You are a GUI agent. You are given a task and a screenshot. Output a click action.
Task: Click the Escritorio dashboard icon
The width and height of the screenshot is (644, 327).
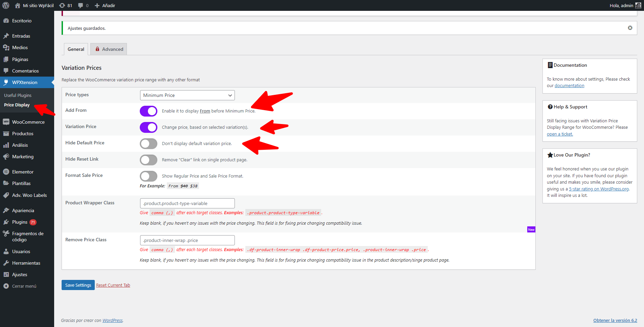coord(6,21)
